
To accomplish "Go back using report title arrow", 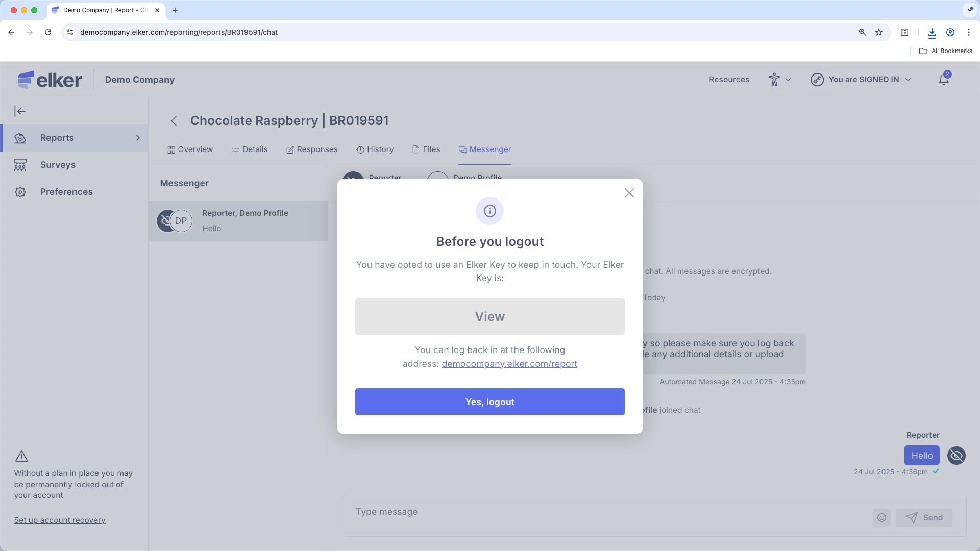I will pos(174,121).
